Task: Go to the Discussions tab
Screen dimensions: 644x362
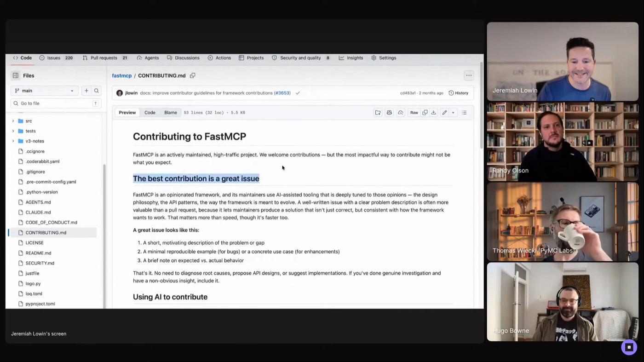Action: (183, 58)
